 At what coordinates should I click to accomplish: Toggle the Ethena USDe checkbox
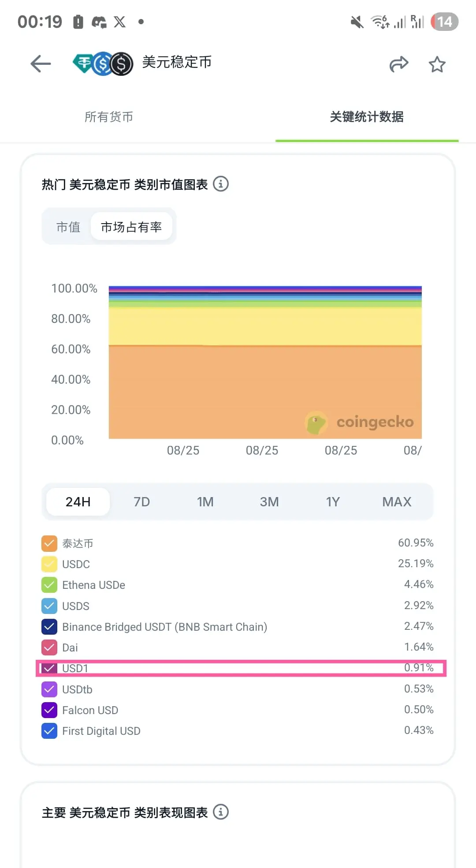tap(49, 585)
